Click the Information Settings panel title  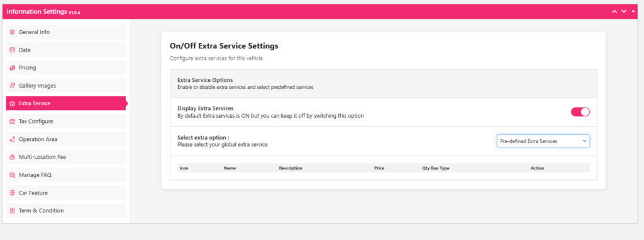[x=37, y=11]
